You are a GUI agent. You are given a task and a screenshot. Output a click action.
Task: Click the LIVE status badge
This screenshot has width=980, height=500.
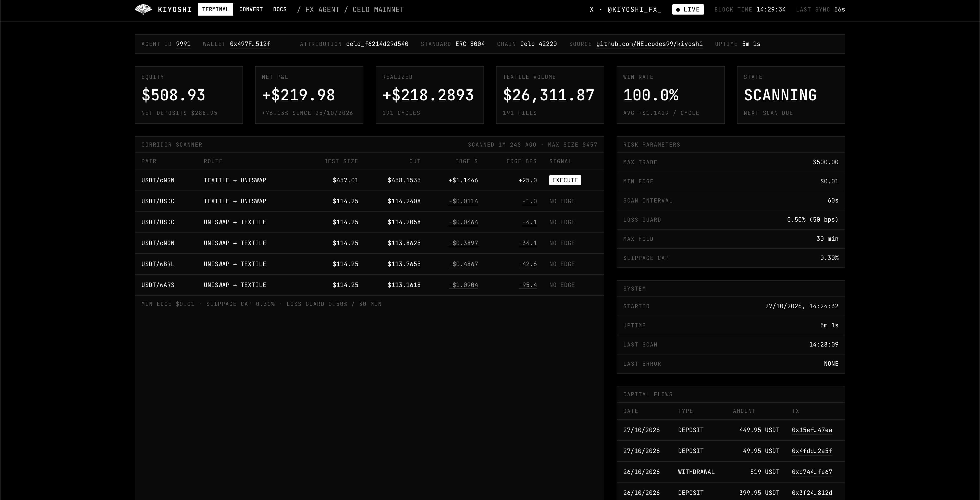point(688,9)
